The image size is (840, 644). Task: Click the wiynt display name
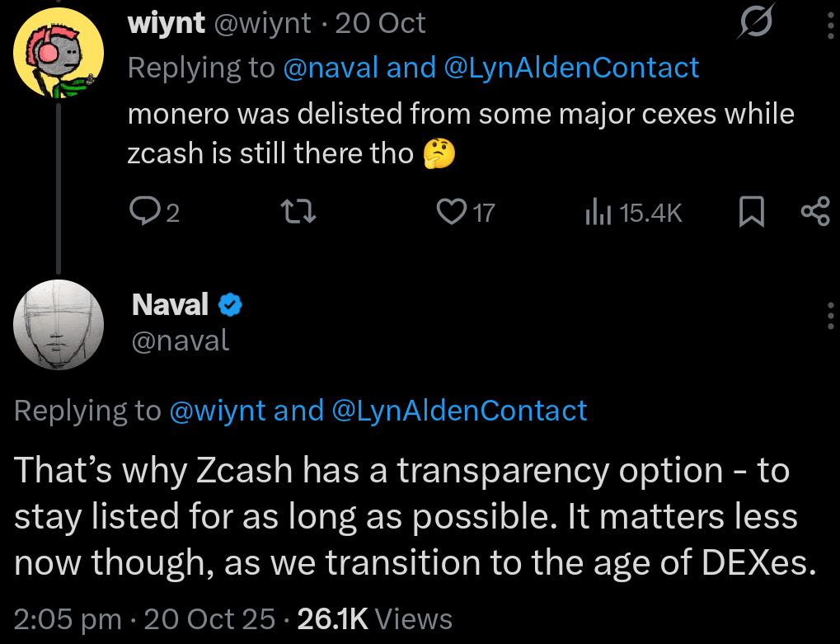(x=166, y=23)
